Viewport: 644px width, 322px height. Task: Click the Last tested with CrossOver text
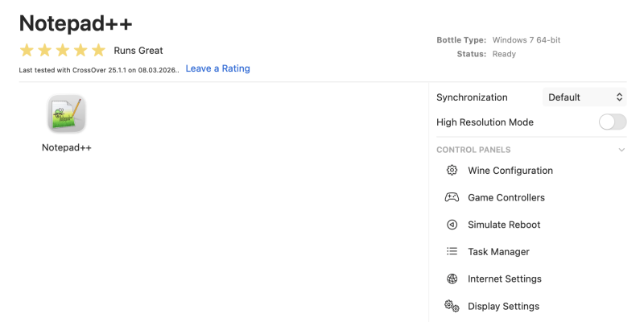pos(99,70)
